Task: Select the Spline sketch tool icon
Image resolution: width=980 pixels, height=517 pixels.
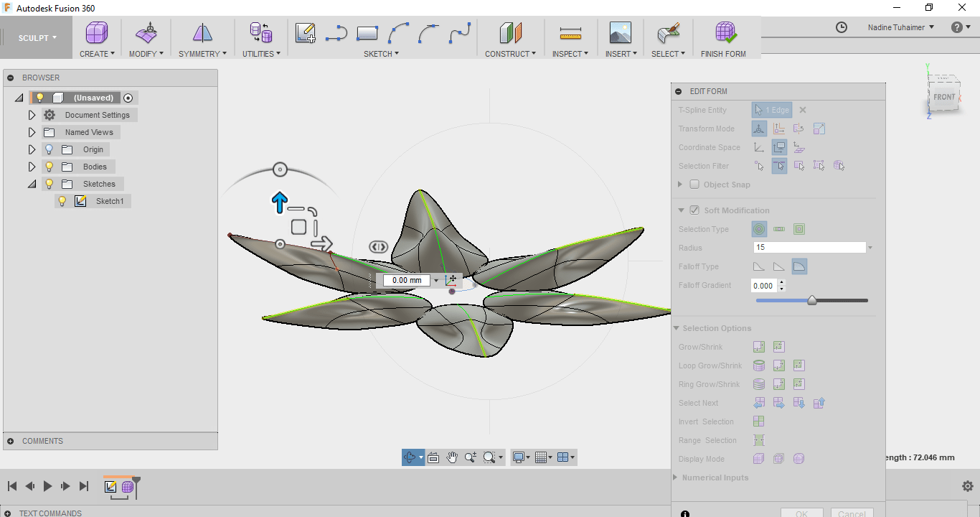Action: pyautogui.click(x=459, y=33)
